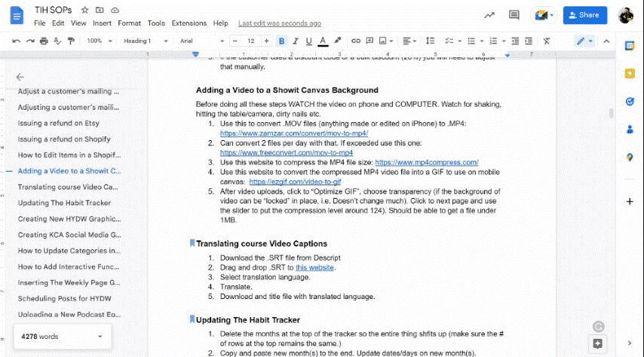Toggle Italic formatting button

click(x=296, y=41)
